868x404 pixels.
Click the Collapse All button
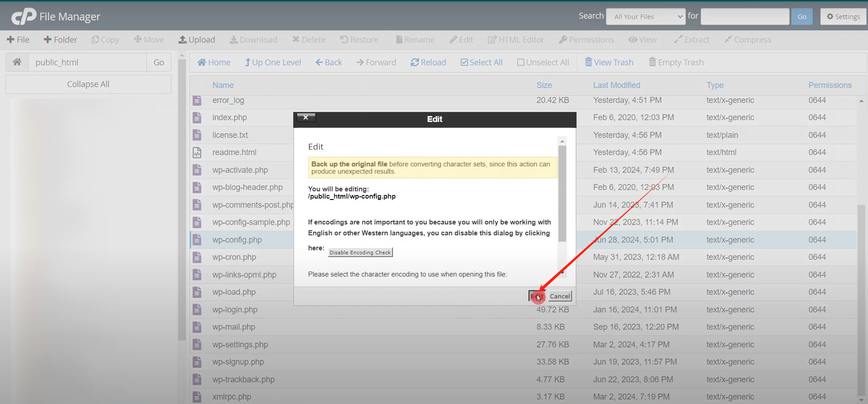pyautogui.click(x=88, y=84)
